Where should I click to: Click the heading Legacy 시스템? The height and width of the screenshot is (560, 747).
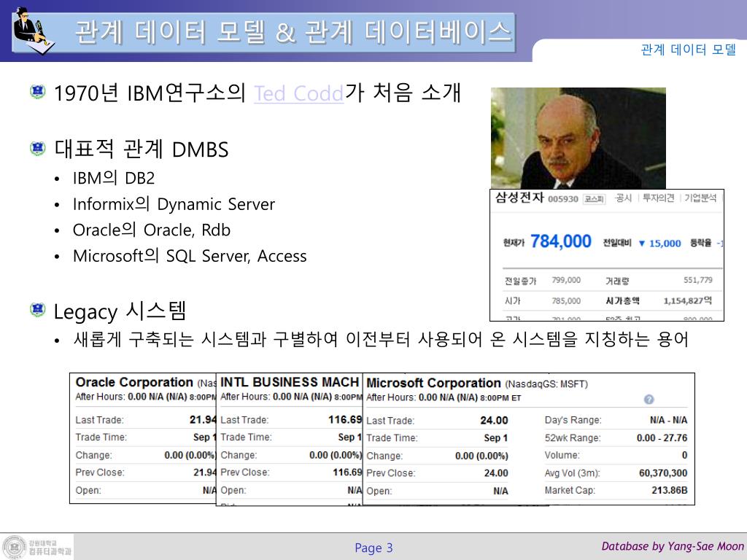pos(120,311)
